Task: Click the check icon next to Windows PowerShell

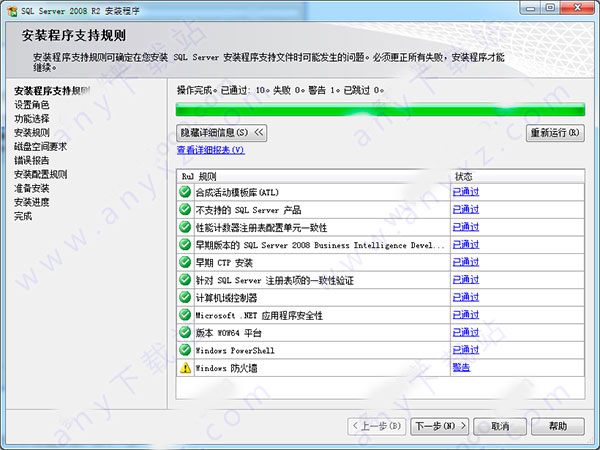Action: coord(184,350)
